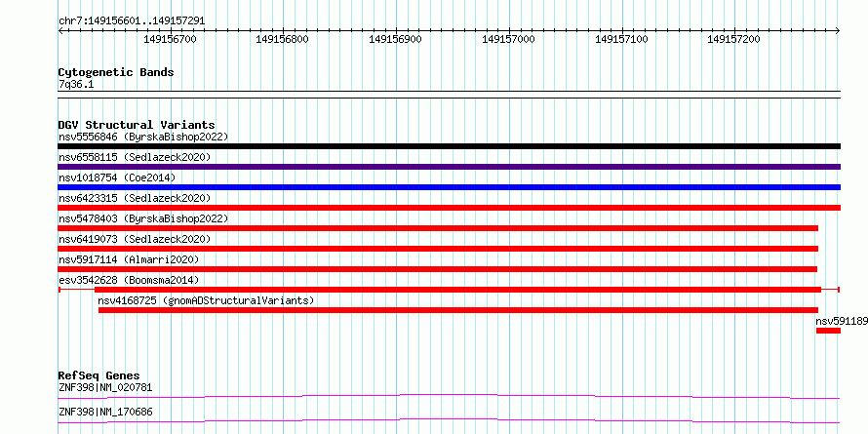Open variant label nsv4168725 (gnomADStructuralVariants)
This screenshot has width=868, height=434.
(x=206, y=300)
